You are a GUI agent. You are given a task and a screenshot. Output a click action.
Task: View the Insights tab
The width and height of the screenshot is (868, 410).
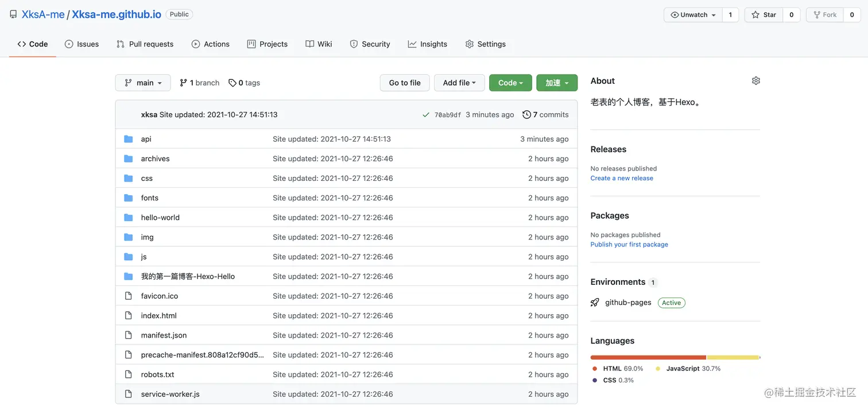pos(428,44)
